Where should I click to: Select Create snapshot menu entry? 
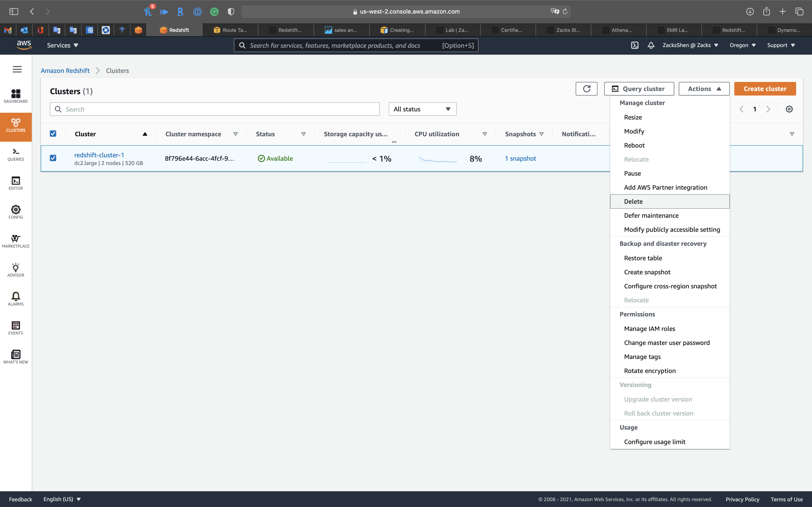[647, 272]
